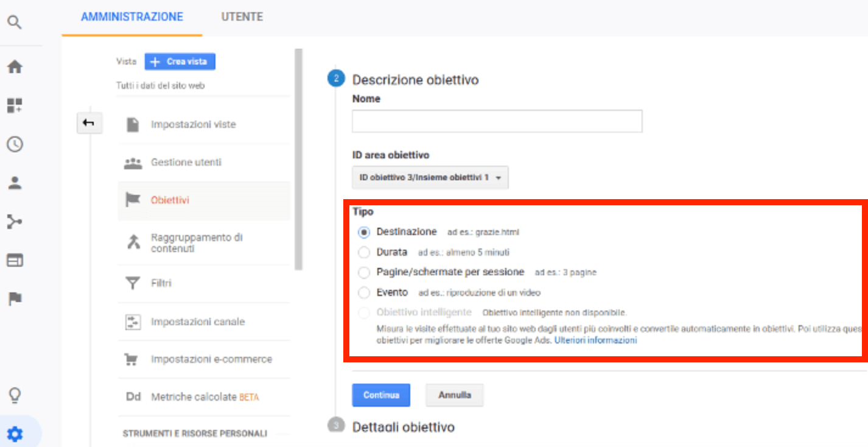This screenshot has width=868, height=447.
Task: Open the Audience person icon
Action: pyautogui.click(x=15, y=183)
